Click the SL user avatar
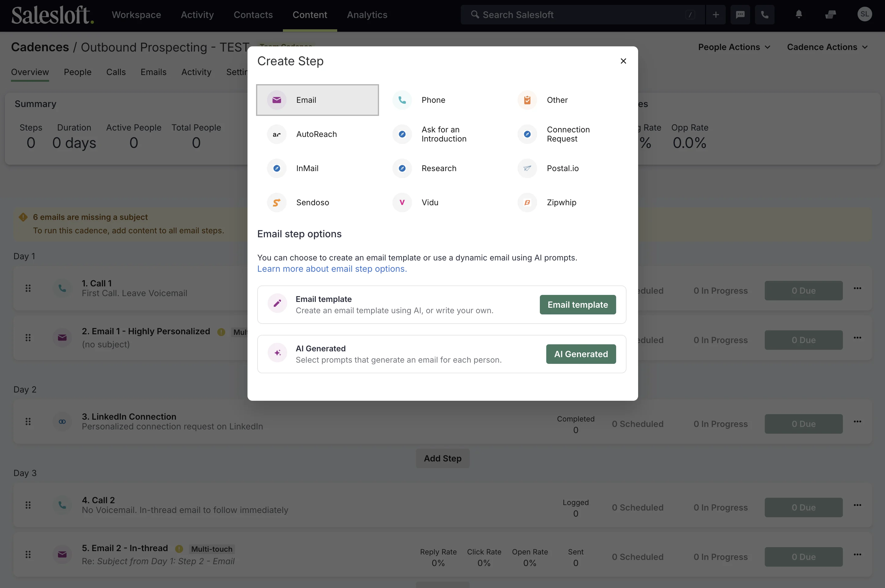 (864, 14)
